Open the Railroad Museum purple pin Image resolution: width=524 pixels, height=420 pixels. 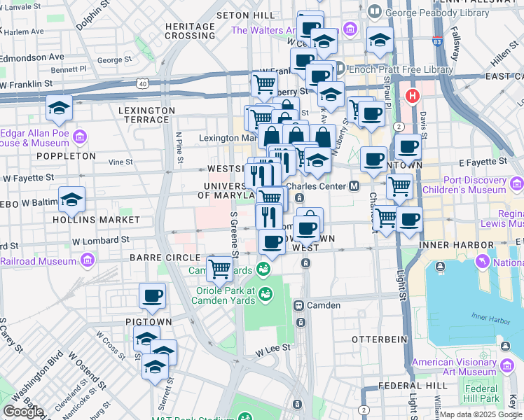pyautogui.click(x=88, y=260)
